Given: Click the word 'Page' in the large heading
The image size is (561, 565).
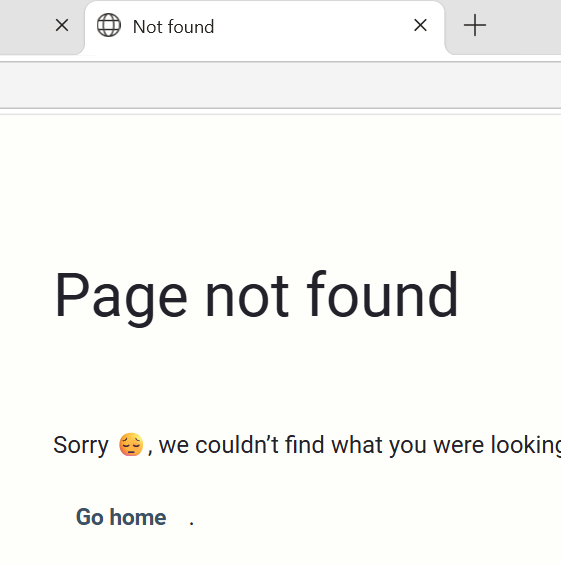Looking at the screenshot, I should click(x=121, y=298).
